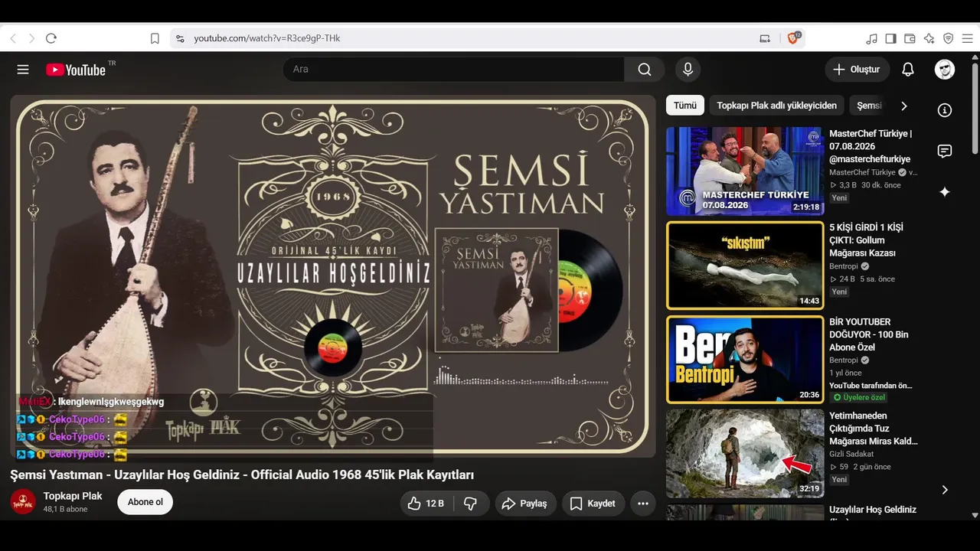The image size is (980, 551).
Task: Select the 'Topkapı Plak adlı yükleyiciden' chip
Action: [776, 106]
